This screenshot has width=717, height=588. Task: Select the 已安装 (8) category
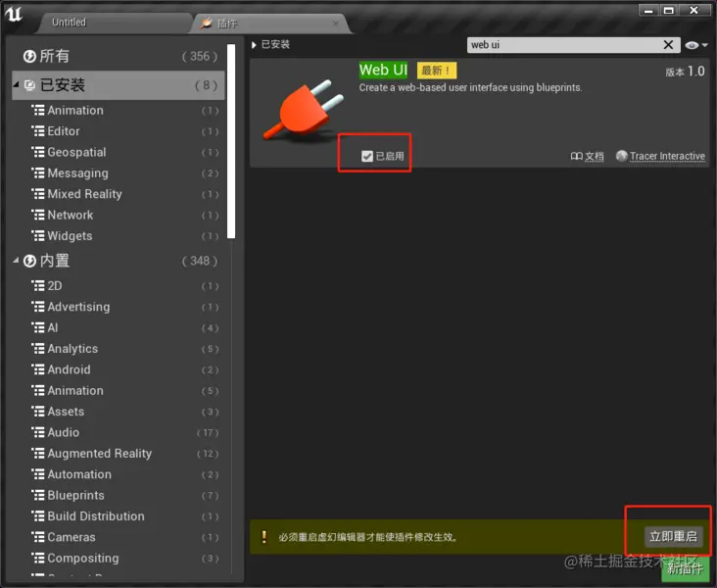click(x=119, y=85)
